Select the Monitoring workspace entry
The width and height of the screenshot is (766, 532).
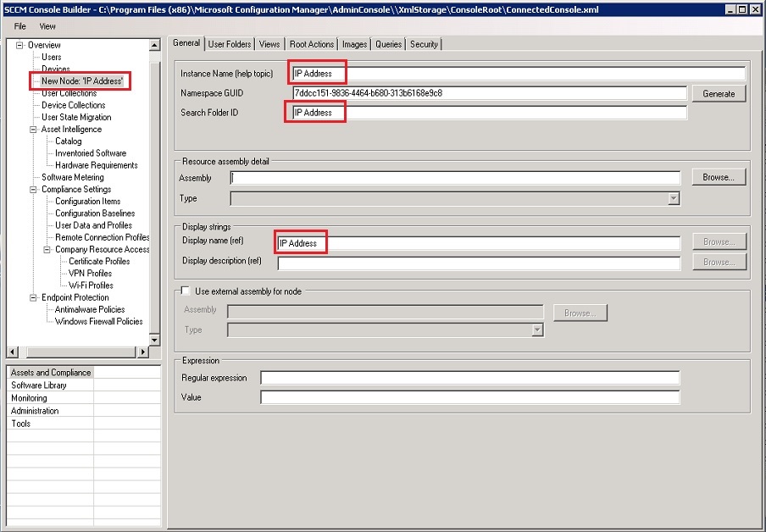[x=31, y=397]
